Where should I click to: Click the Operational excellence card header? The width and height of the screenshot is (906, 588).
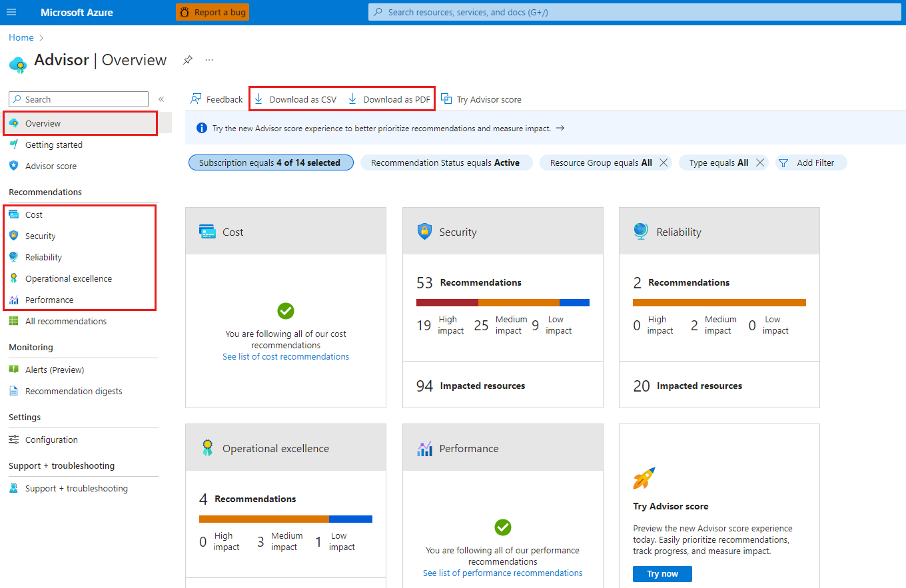(286, 447)
